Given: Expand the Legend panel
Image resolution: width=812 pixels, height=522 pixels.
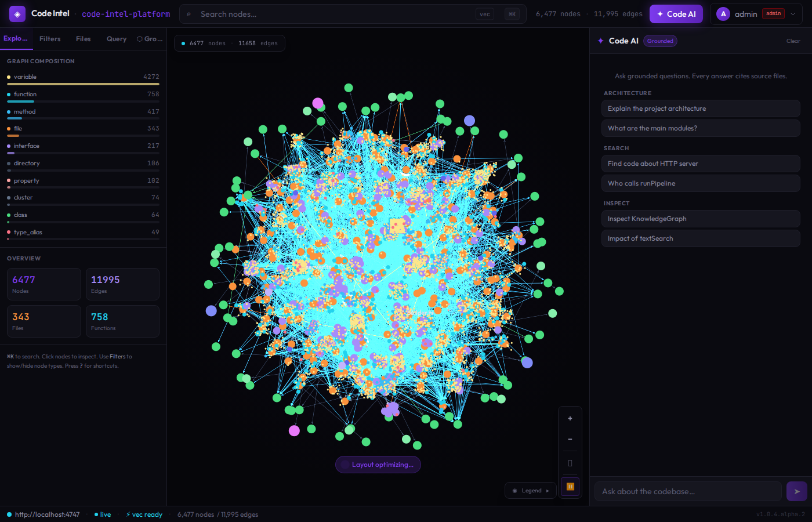Looking at the screenshot, I should (531, 491).
